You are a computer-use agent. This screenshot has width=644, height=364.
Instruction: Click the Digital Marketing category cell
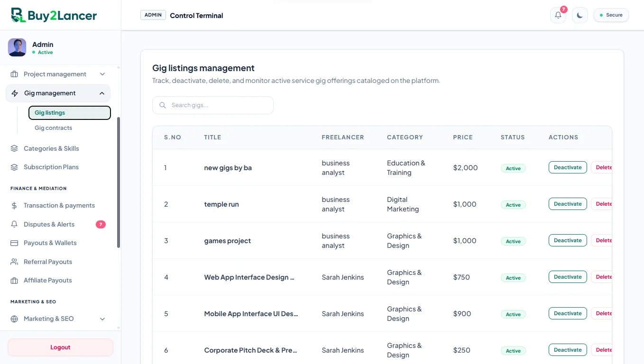(x=403, y=204)
